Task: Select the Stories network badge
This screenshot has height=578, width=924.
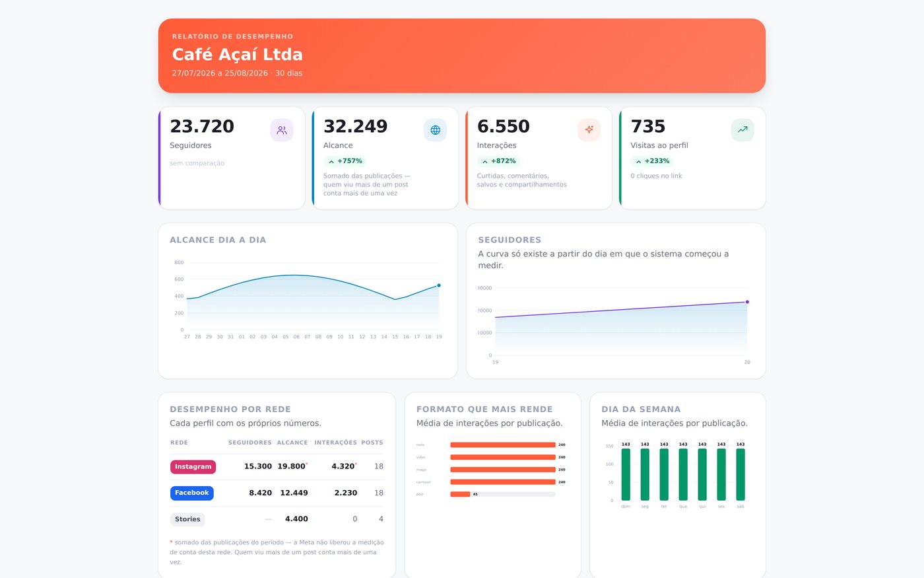Action: pos(187,519)
